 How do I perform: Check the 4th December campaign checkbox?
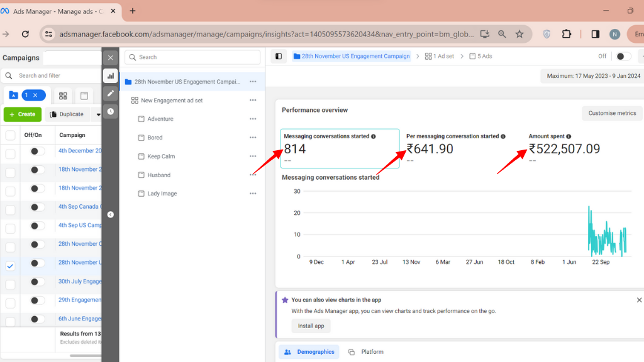(10, 154)
